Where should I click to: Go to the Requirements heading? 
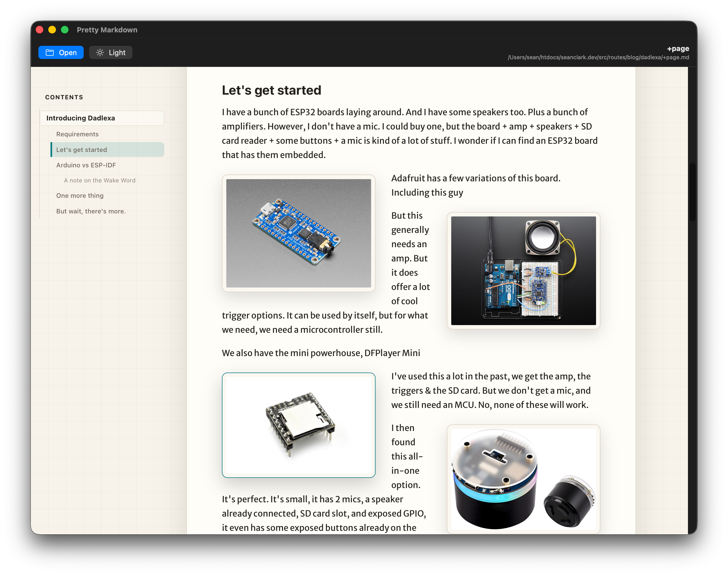(x=77, y=134)
